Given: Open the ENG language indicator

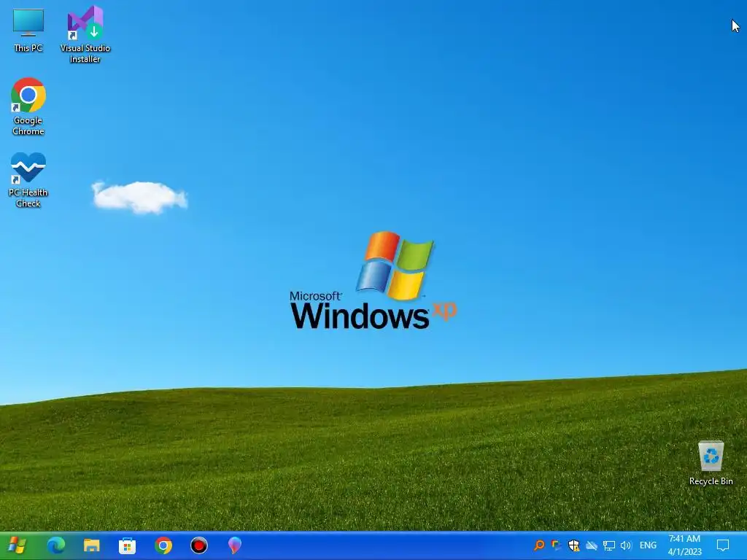Looking at the screenshot, I should click(648, 545).
